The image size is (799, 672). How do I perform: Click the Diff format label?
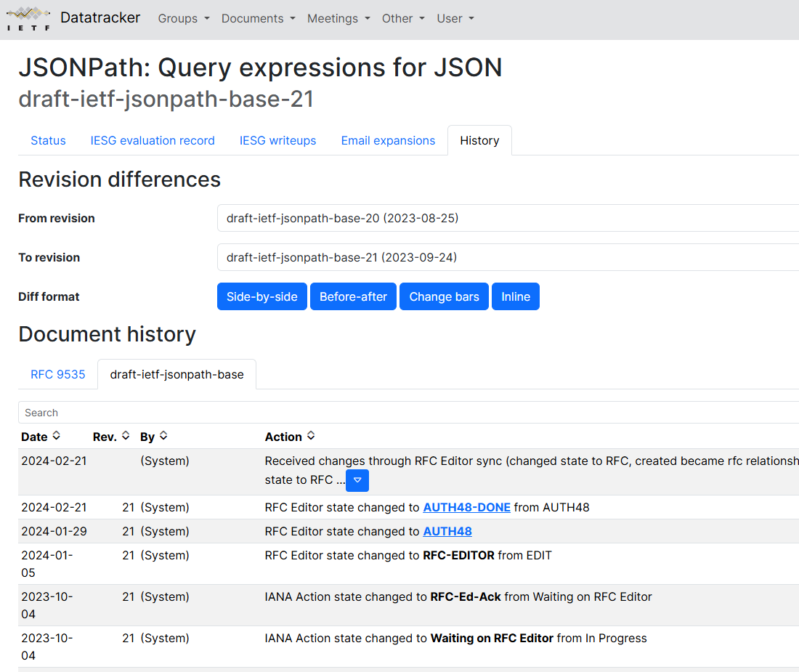(49, 296)
